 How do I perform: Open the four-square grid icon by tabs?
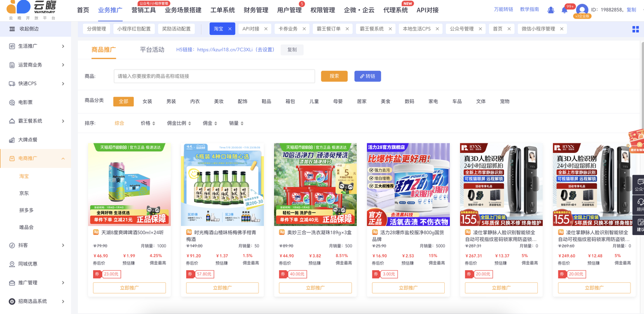click(x=635, y=29)
